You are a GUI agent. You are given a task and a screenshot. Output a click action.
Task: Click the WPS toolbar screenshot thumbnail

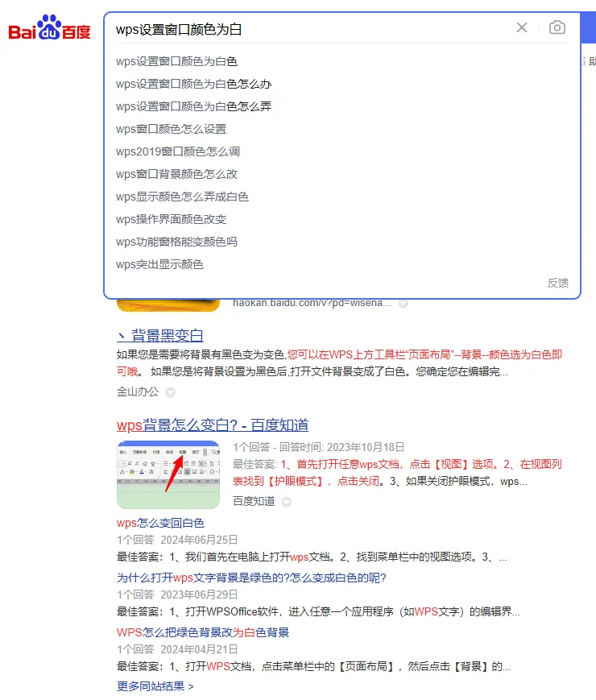point(168,474)
